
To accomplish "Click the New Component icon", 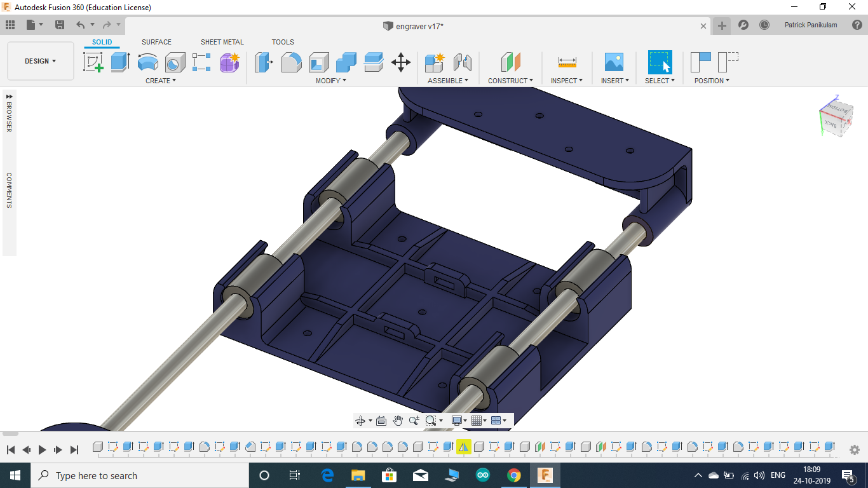I will coord(435,62).
